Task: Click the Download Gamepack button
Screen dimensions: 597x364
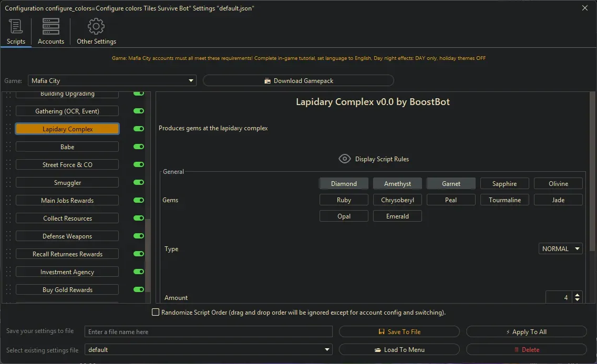Action: (298, 81)
